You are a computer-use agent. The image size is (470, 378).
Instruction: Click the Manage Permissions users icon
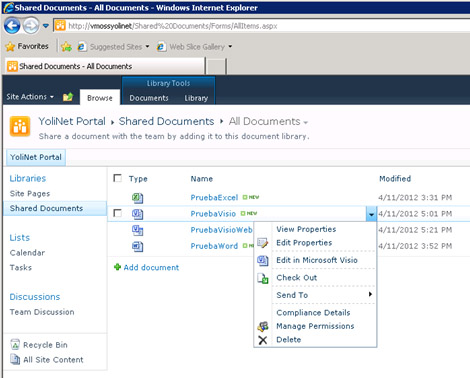[x=263, y=326]
